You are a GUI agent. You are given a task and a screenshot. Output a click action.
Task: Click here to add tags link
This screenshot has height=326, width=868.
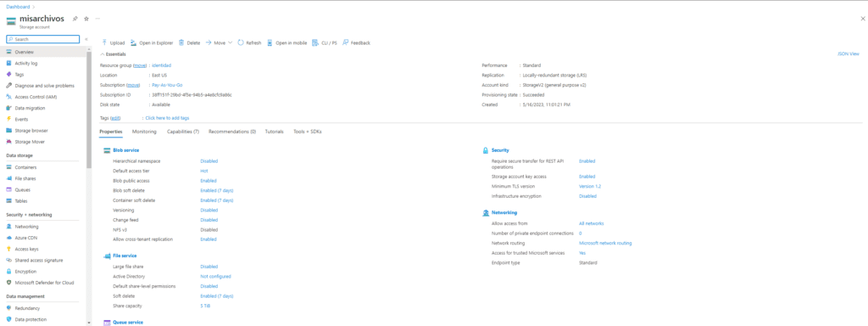[x=167, y=118]
